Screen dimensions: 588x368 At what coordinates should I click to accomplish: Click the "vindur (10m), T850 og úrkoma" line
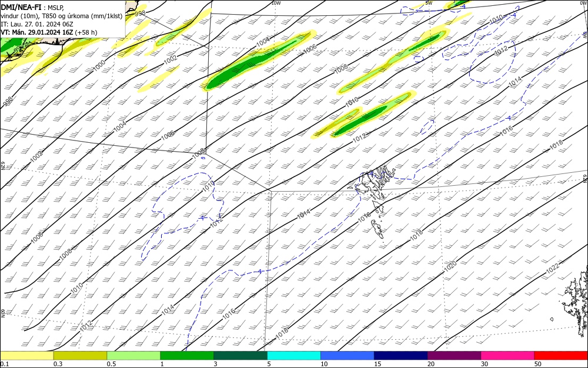click(x=45, y=16)
